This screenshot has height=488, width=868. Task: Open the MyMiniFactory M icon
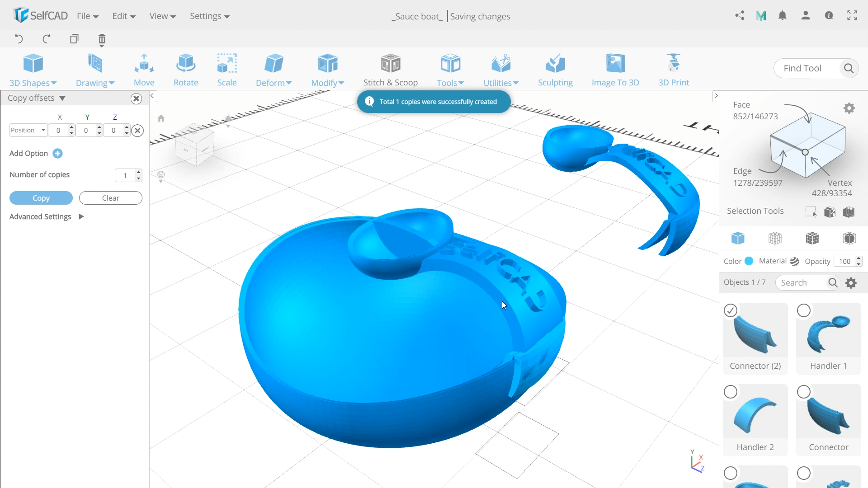[761, 16]
